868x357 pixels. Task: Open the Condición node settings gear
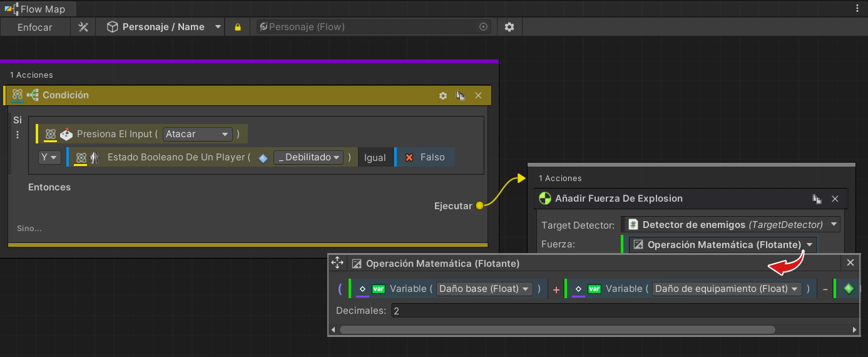(443, 96)
